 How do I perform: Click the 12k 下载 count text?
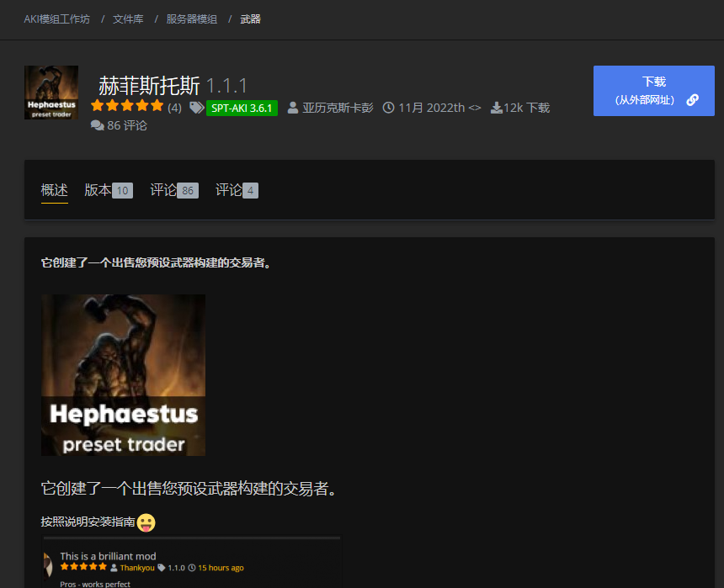pos(527,108)
